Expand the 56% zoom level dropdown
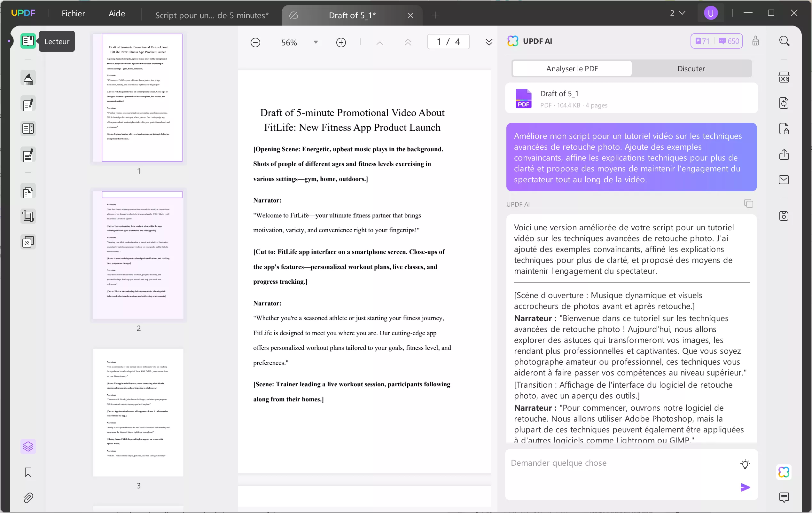812x513 pixels. coord(316,42)
